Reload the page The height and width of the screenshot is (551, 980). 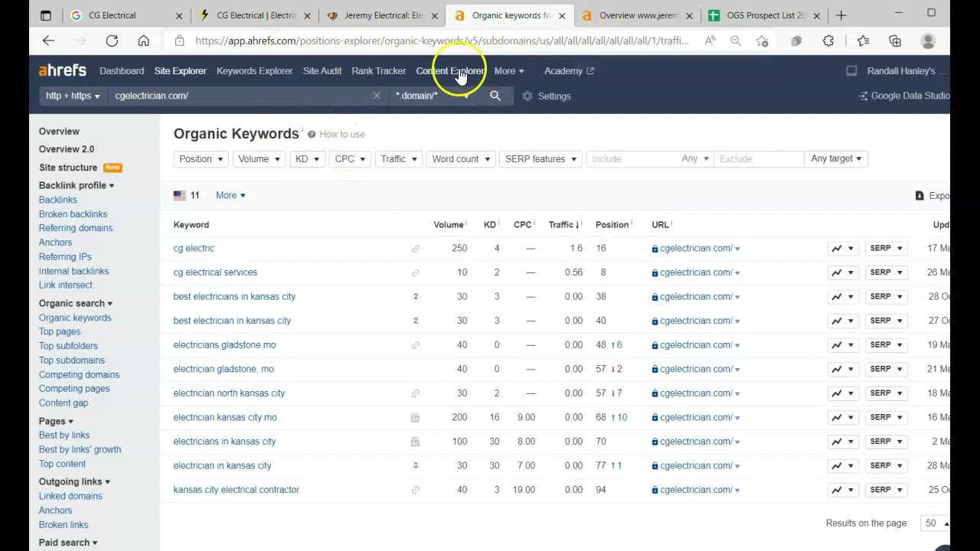[x=112, y=41]
